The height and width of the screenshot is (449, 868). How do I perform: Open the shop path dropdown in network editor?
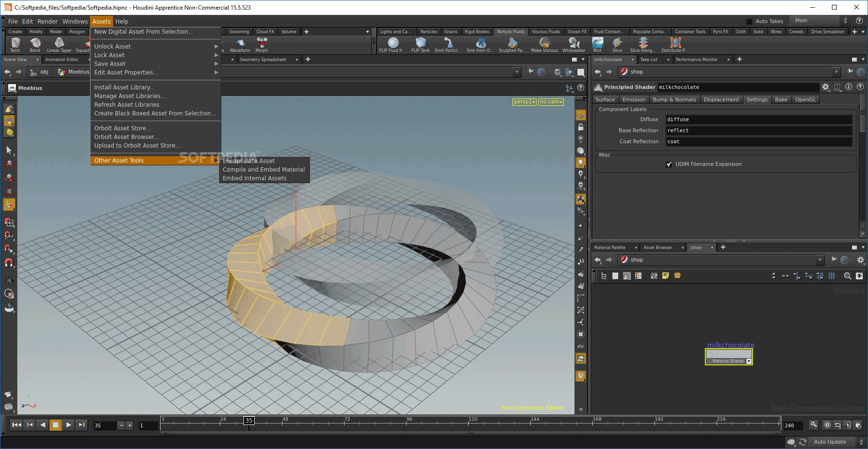pos(820,260)
